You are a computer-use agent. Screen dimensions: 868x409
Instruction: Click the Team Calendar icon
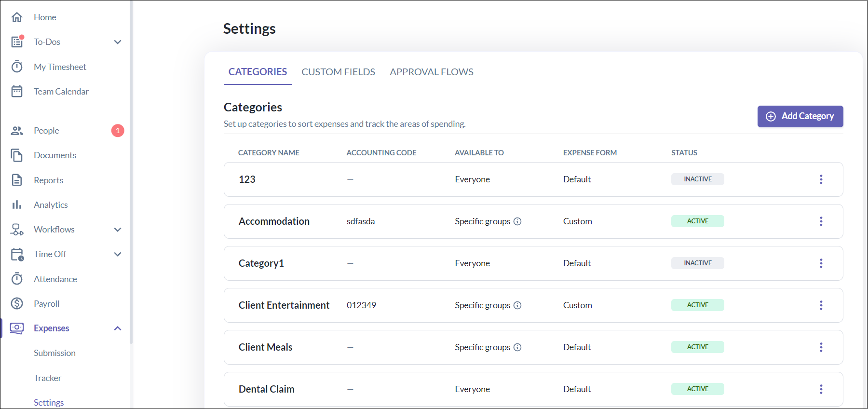click(x=17, y=91)
